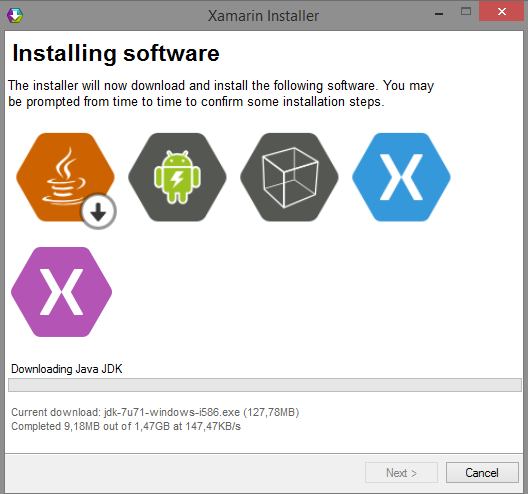The image size is (528, 494).
Task: Select the green Android robot hexagon icon
Action: click(x=177, y=177)
